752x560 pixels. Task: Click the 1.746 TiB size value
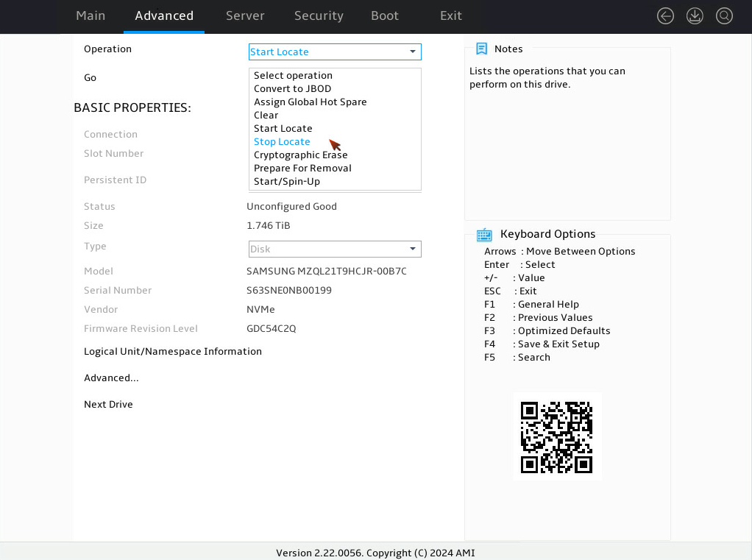coord(269,226)
